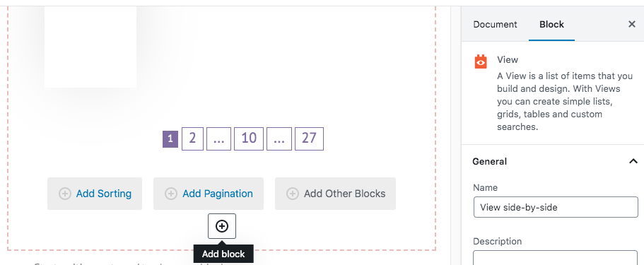Image resolution: width=644 pixels, height=265 pixels.
Task: Click the Add Other Blocks button
Action: (x=335, y=194)
